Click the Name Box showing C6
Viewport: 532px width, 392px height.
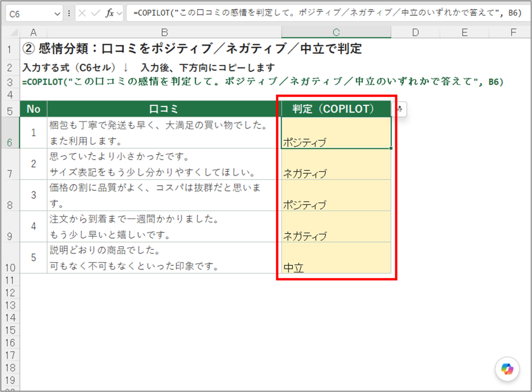click(30, 14)
